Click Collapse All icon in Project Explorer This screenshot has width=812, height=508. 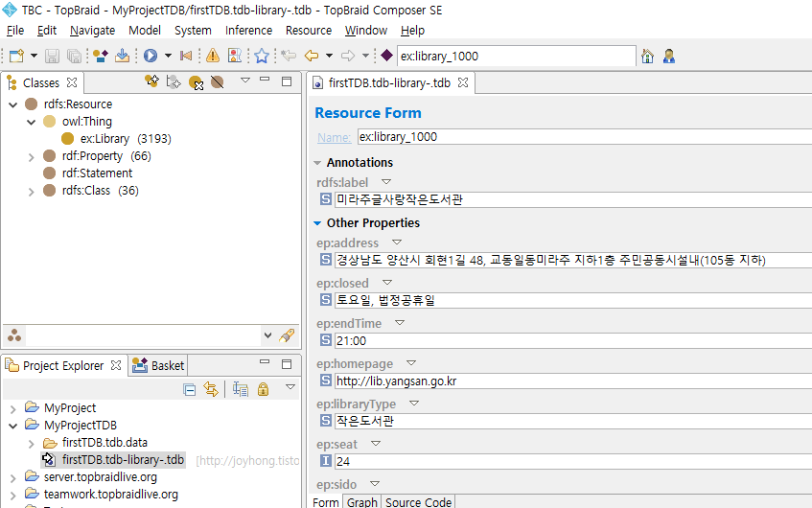coord(190,389)
